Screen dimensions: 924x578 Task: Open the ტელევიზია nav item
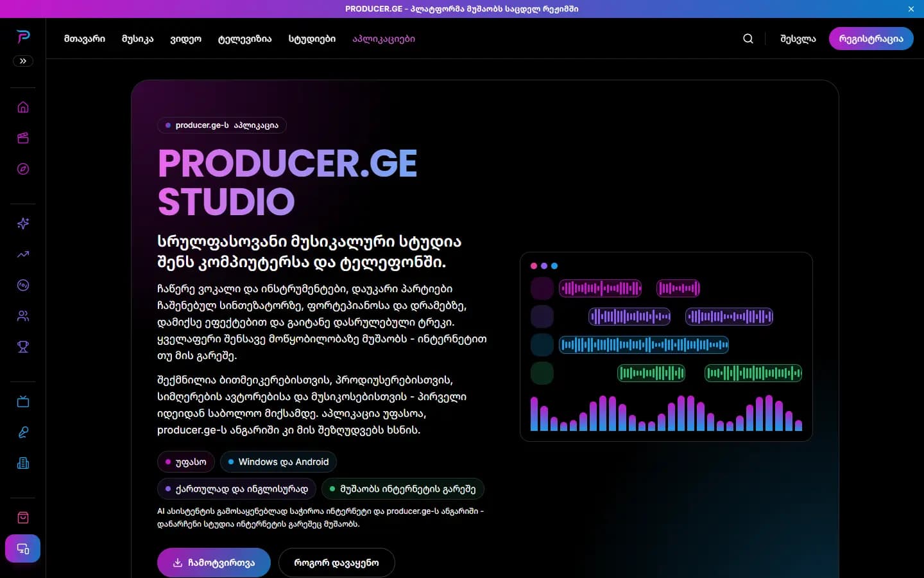pyautogui.click(x=245, y=39)
